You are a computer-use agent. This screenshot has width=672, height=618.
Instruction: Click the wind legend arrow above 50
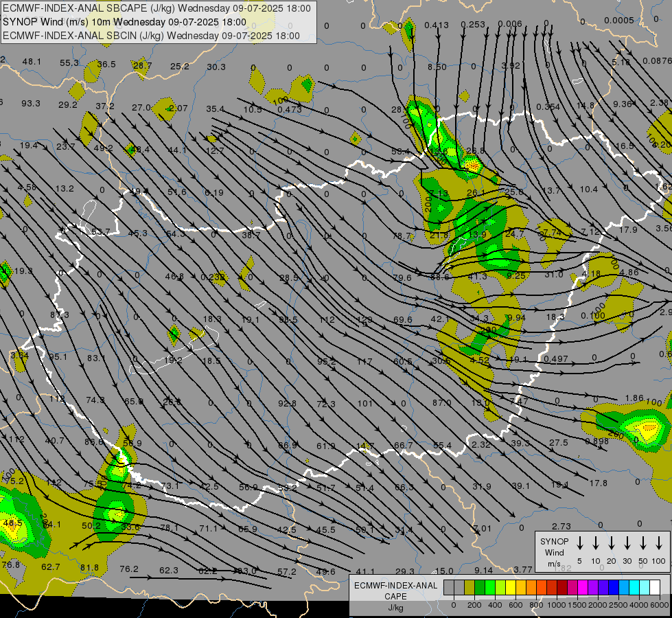643,543
